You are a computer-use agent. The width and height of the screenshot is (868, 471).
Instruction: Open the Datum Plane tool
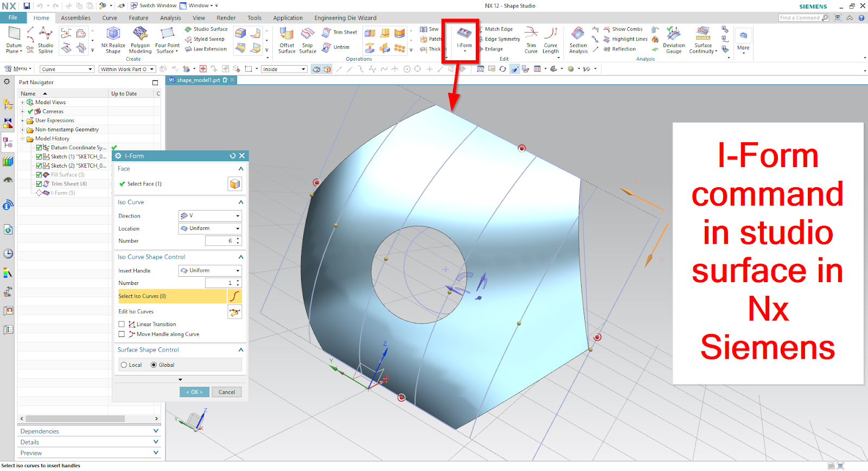pos(14,40)
